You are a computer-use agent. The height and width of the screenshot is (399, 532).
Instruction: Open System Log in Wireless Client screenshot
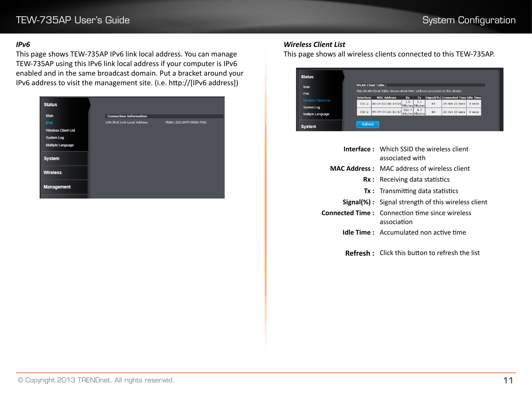pos(311,107)
